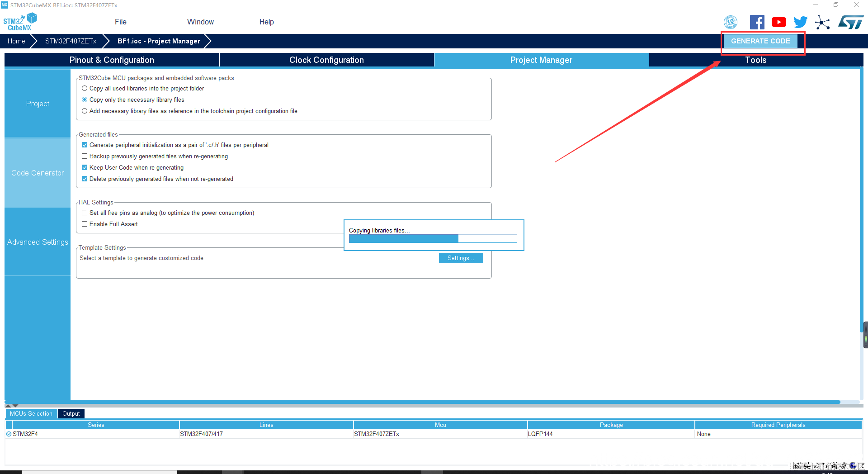
Task: Collapse bottom panel with the up arrow
Action: click(8, 406)
